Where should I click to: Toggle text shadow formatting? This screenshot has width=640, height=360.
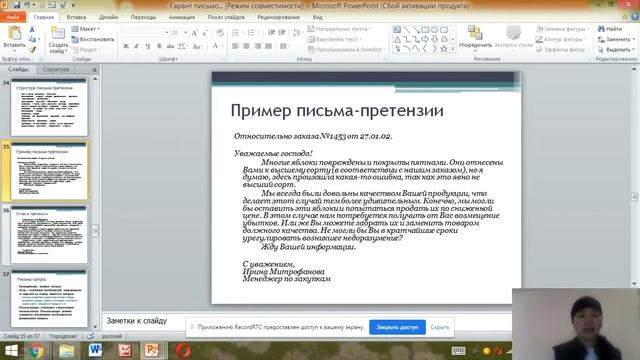pyautogui.click(x=159, y=46)
